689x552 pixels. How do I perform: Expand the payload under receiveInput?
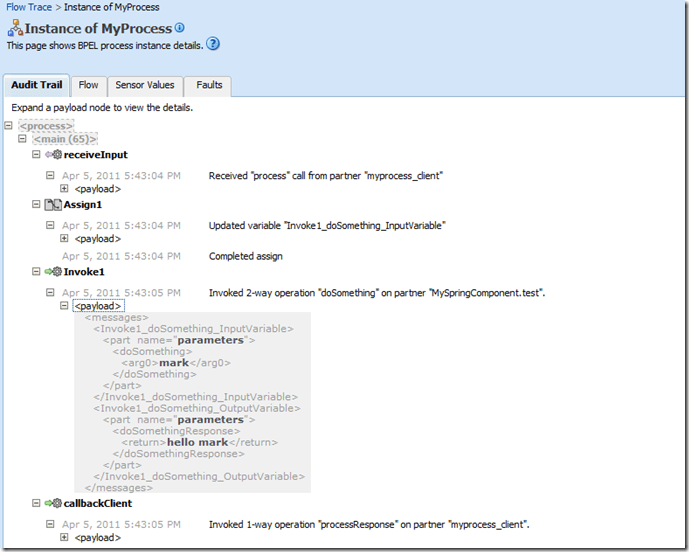65,189
